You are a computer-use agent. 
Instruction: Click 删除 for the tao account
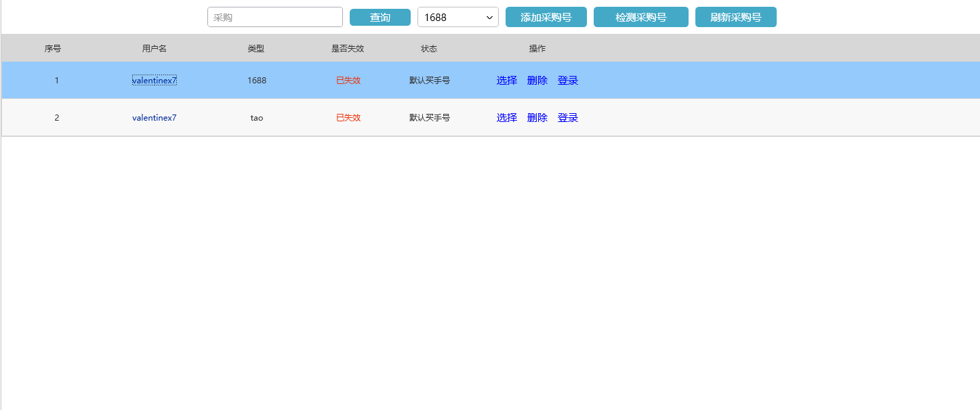coord(537,117)
